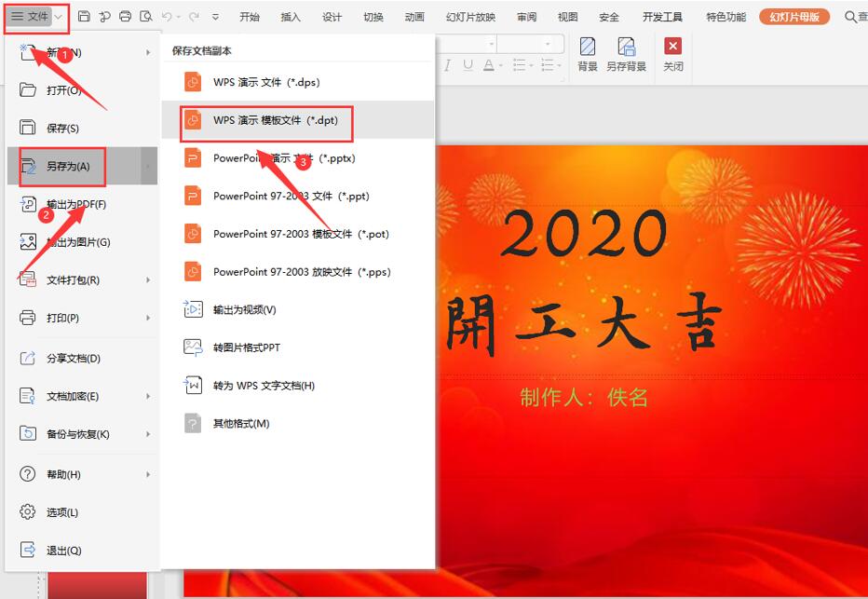The image size is (868, 599).
Task: Choose 打开(O) in file menu
Action: [83, 90]
